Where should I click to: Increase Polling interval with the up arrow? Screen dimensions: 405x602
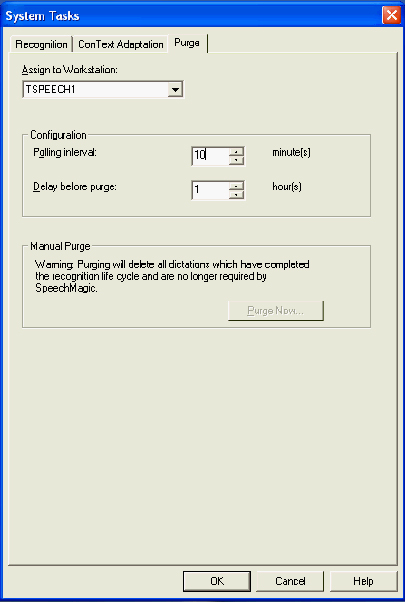236,152
